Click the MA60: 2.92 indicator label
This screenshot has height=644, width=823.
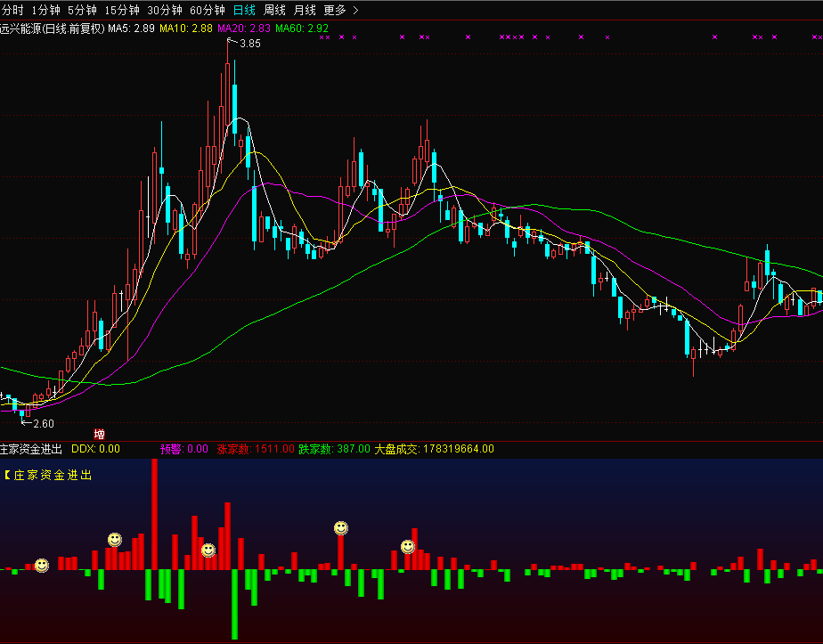tap(302, 29)
